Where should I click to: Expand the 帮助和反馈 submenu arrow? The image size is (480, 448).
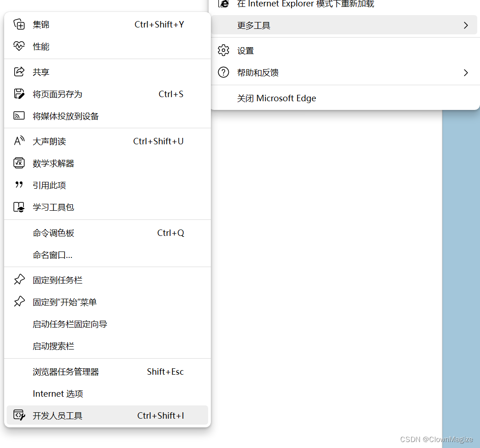click(x=466, y=73)
